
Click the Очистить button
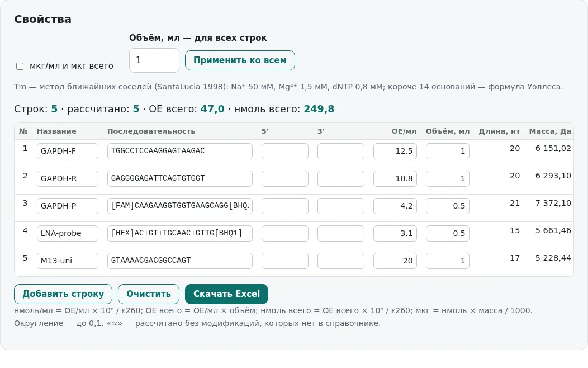point(149,294)
